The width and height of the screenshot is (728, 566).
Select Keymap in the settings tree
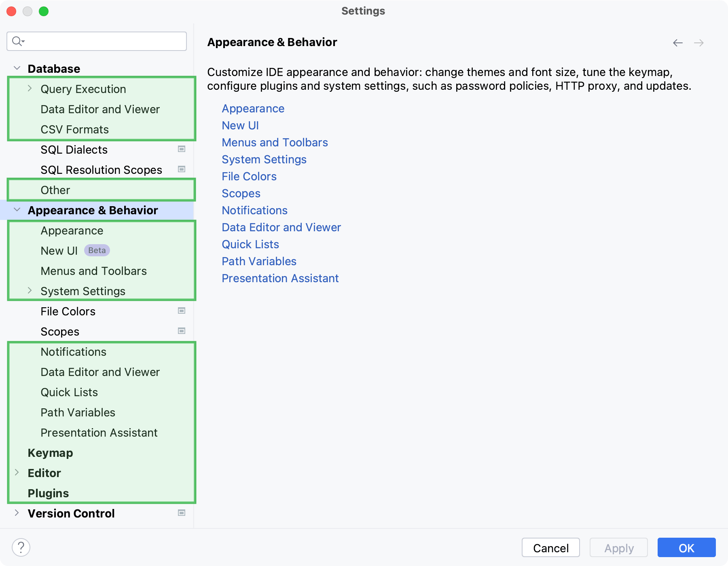(50, 453)
